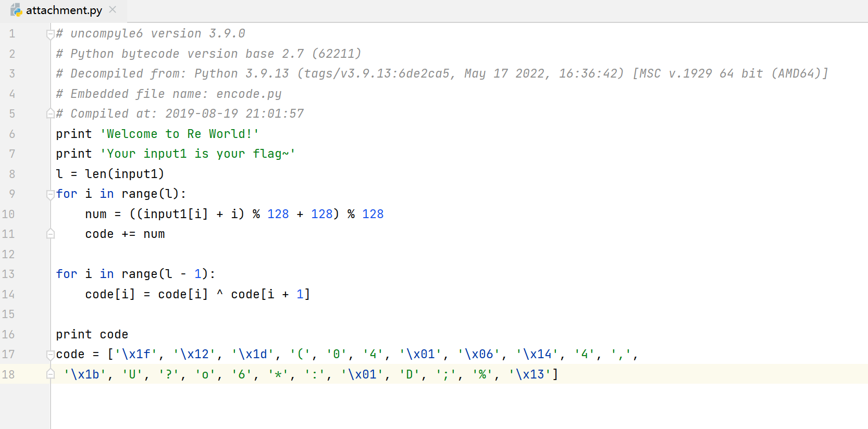The image size is (868, 429).
Task: Click the 'Compiled at: 2019-08-19 21:01:57' comment
Action: coord(180,113)
